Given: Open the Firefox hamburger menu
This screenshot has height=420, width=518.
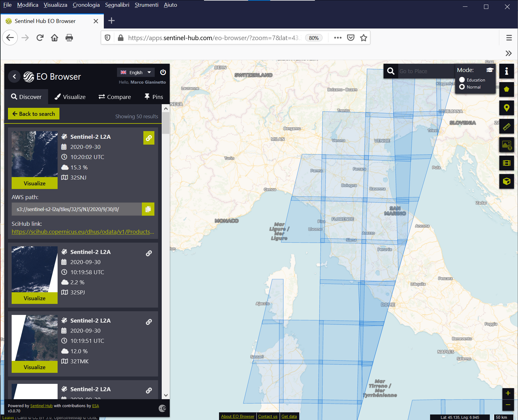Looking at the screenshot, I should pos(509,38).
